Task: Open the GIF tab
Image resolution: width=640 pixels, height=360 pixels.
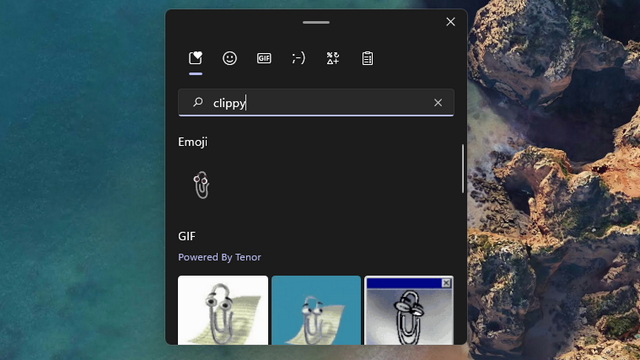Action: tap(264, 58)
